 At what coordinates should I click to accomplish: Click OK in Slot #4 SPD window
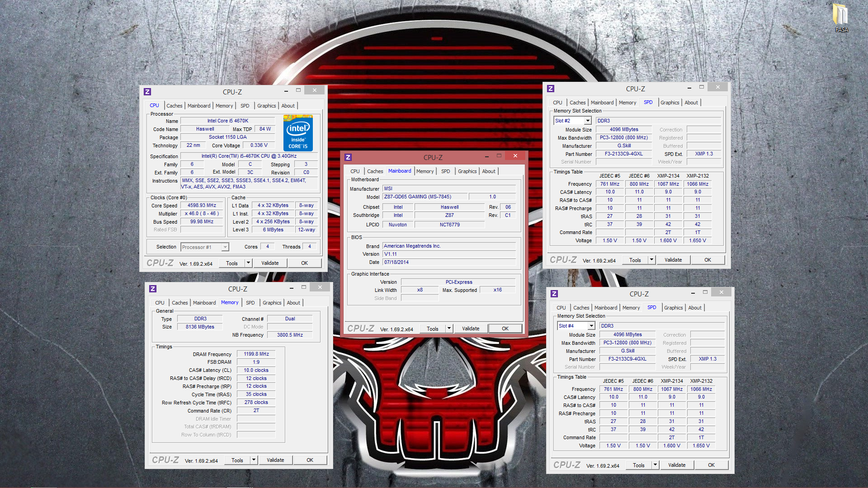coord(711,465)
